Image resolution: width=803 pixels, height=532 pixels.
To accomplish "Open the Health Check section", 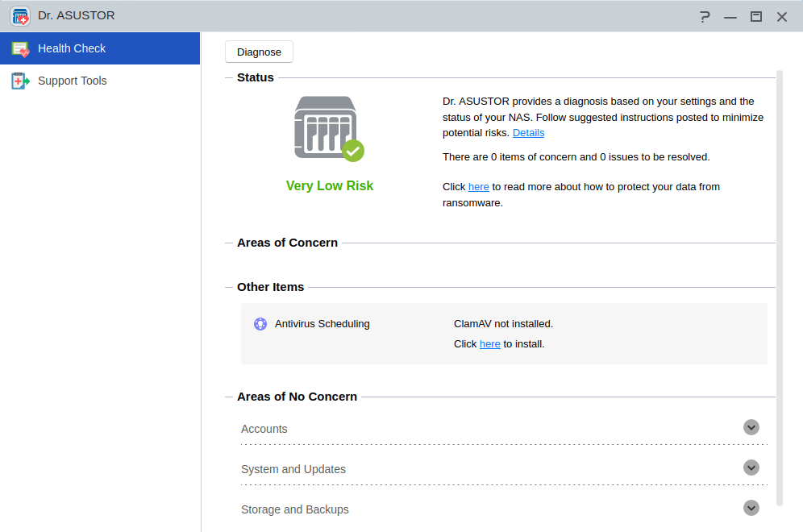I will coord(100,48).
